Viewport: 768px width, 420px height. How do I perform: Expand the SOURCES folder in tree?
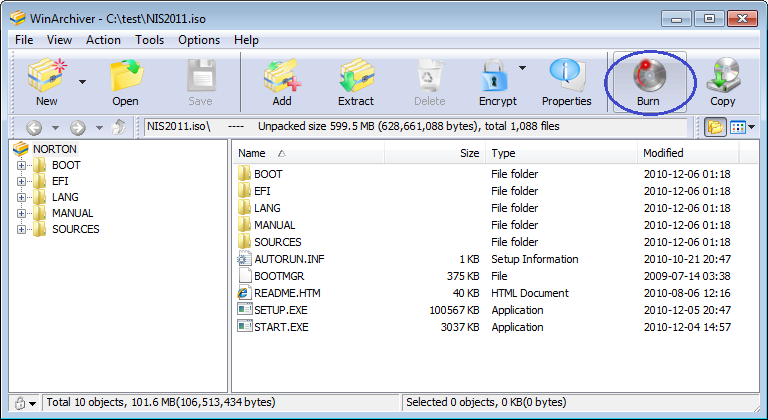coord(21,229)
